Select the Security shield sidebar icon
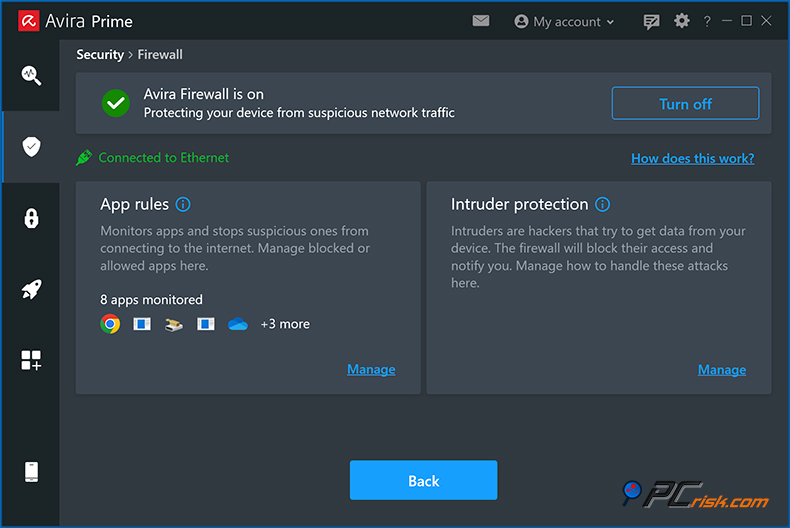790x528 pixels. 31,147
